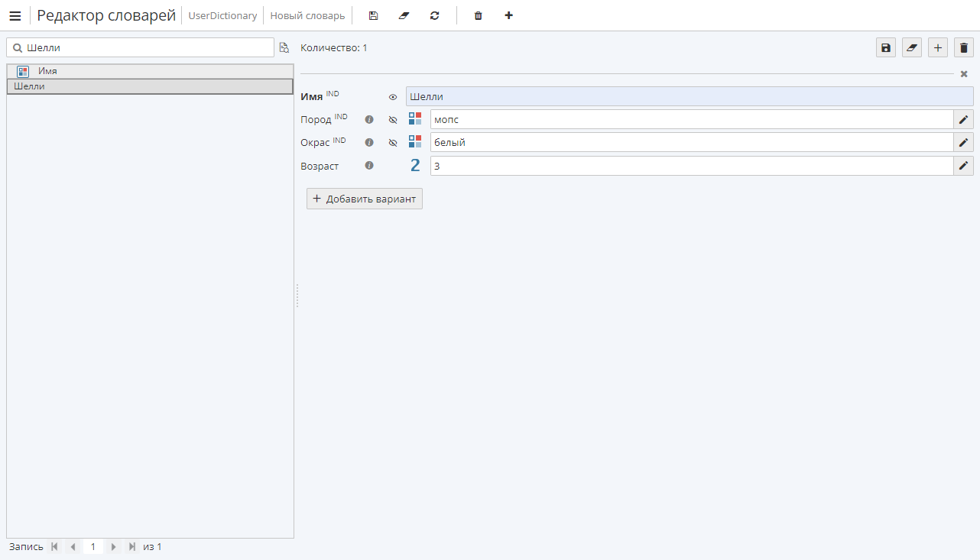This screenshot has height=560, width=980.
Task: Click advanced search icon beside search box
Action: click(284, 47)
